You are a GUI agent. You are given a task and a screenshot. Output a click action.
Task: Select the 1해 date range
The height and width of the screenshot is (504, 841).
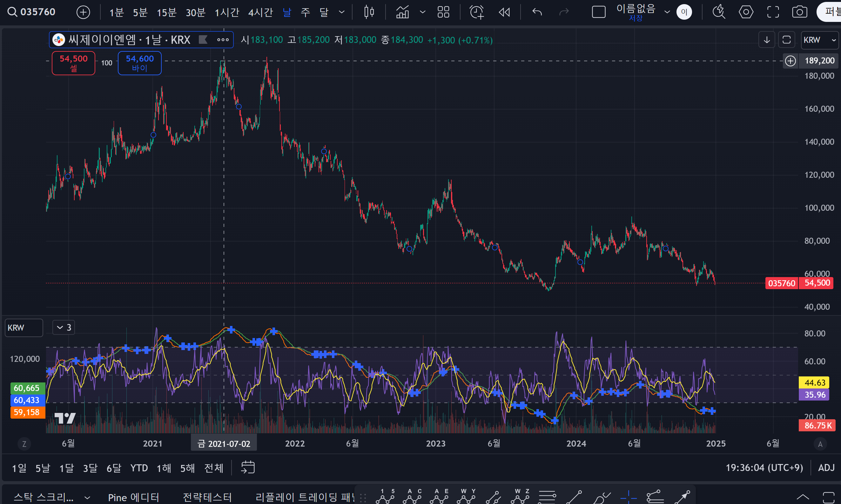(x=164, y=468)
